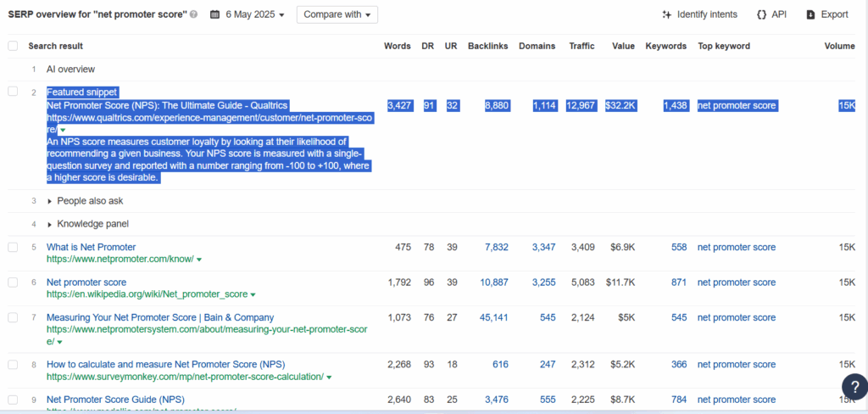Check the Wikipedia Net promoter score row checkbox
Image resolution: width=868 pixels, height=414 pixels.
pos(13,283)
